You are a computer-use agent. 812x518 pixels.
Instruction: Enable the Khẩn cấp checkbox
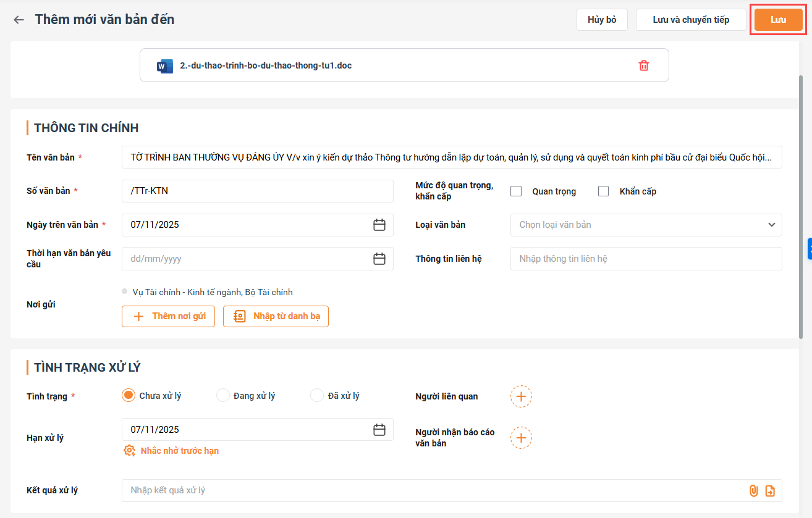point(604,191)
